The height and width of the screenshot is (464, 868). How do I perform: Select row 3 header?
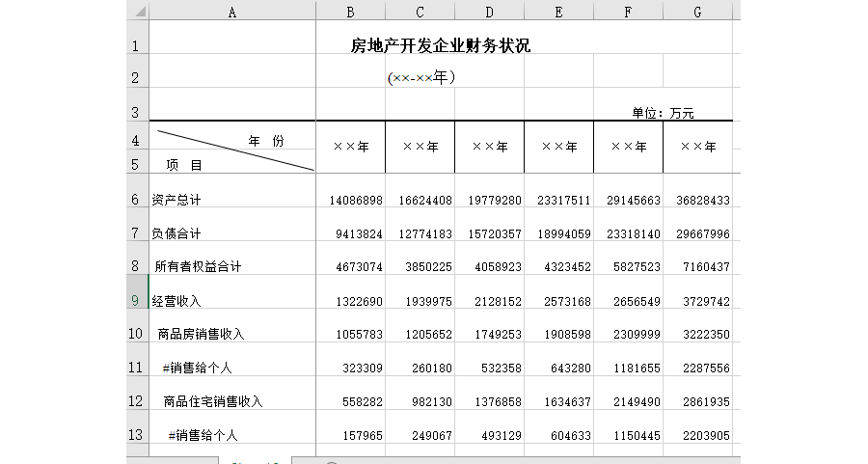137,104
